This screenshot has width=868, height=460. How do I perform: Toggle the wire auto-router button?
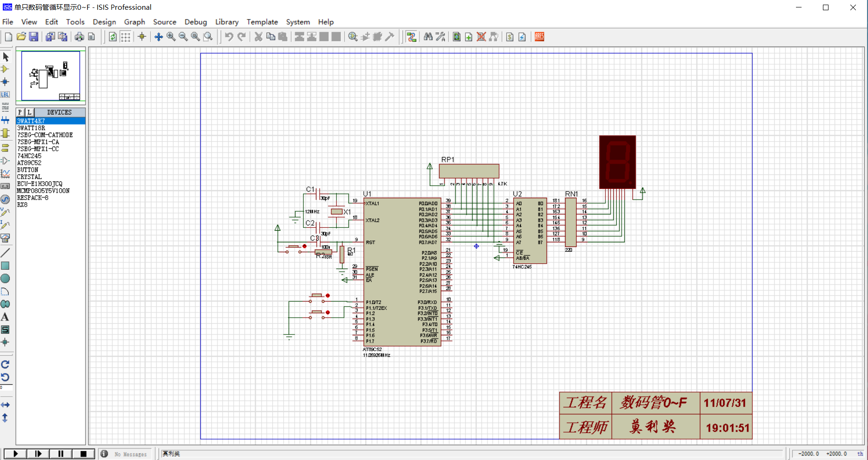(x=411, y=37)
